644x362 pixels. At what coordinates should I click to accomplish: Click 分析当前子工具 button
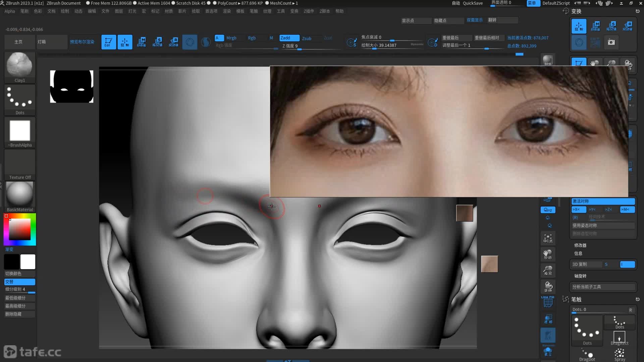[x=603, y=287]
